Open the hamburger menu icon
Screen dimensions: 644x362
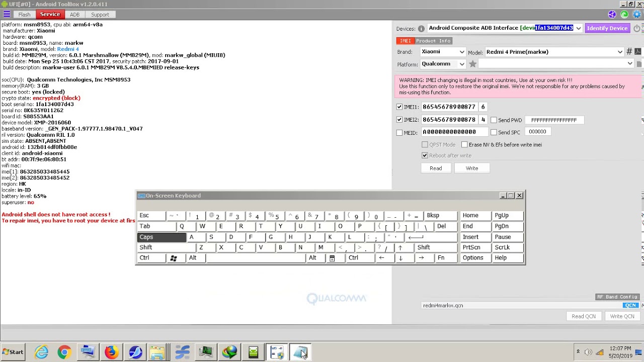click(x=7, y=14)
